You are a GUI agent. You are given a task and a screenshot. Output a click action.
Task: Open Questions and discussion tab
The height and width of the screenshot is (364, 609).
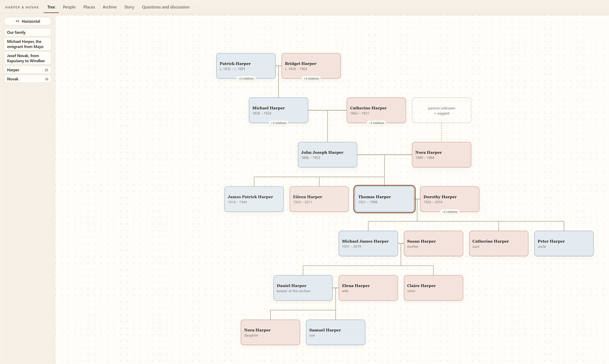[166, 7]
